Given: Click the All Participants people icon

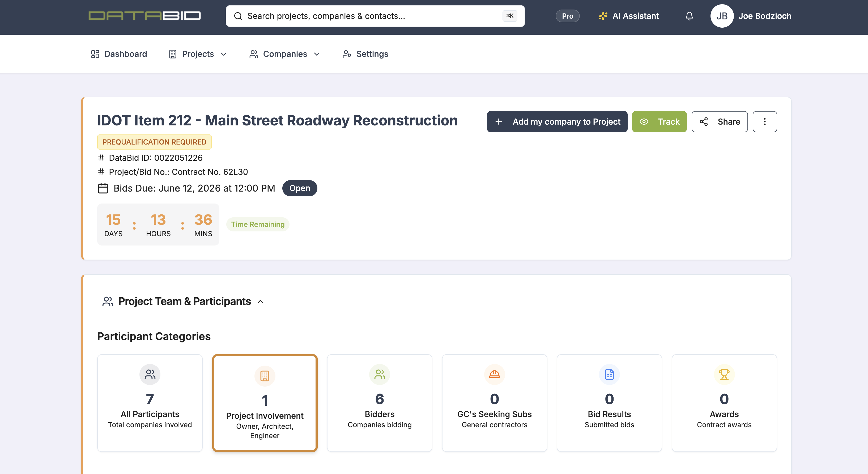Looking at the screenshot, I should 150,374.
